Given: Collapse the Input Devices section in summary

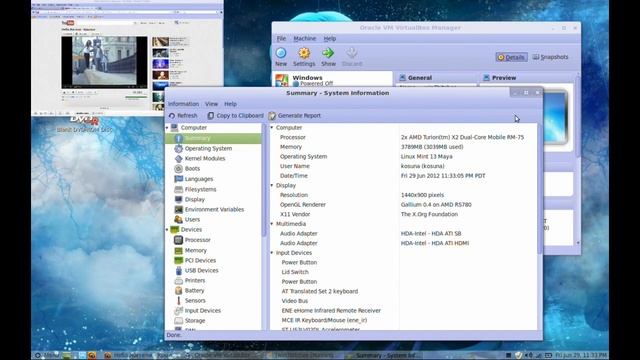Looking at the screenshot, I should point(272,253).
